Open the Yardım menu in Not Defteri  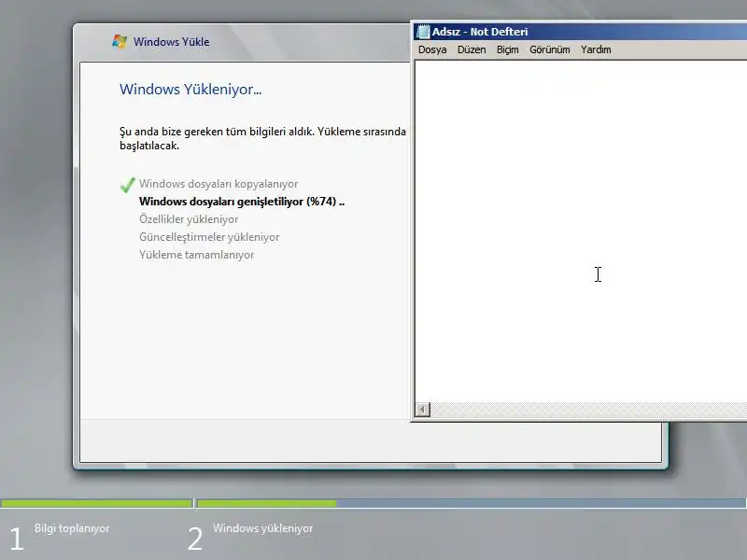tap(596, 49)
